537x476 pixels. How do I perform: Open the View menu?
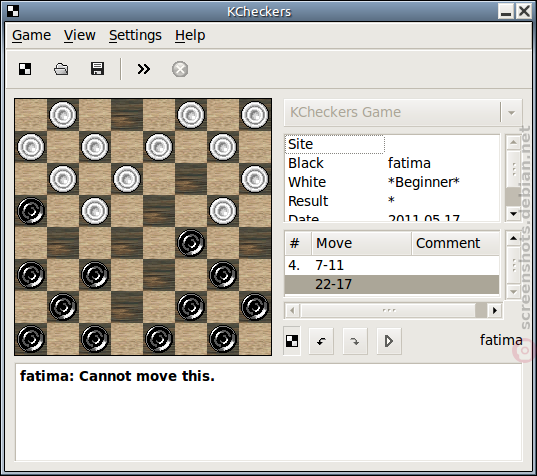[79, 35]
